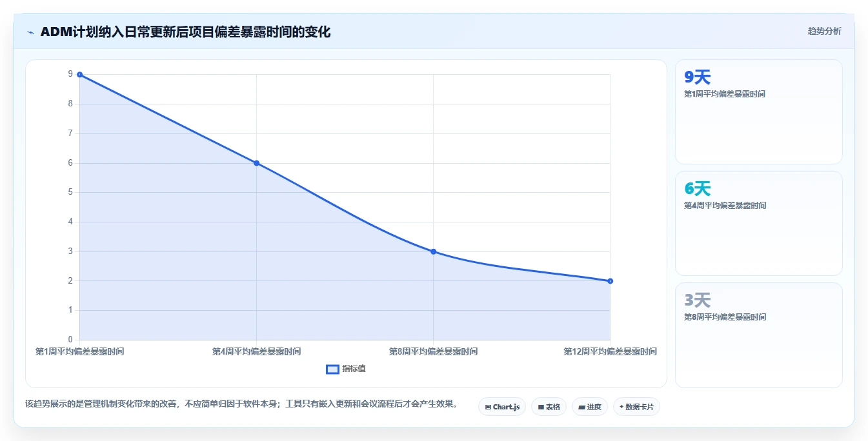
Task: Select the 进度 tag
Action: pyautogui.click(x=590, y=407)
